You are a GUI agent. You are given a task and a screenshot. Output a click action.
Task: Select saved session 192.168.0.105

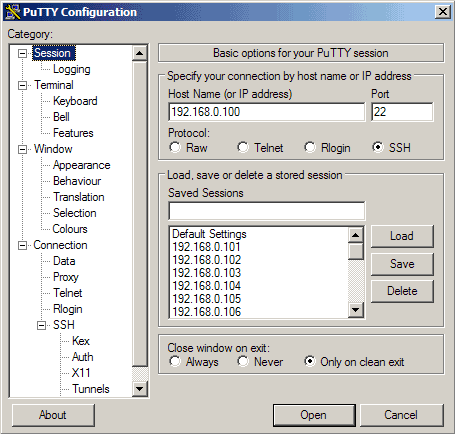pyautogui.click(x=259, y=299)
